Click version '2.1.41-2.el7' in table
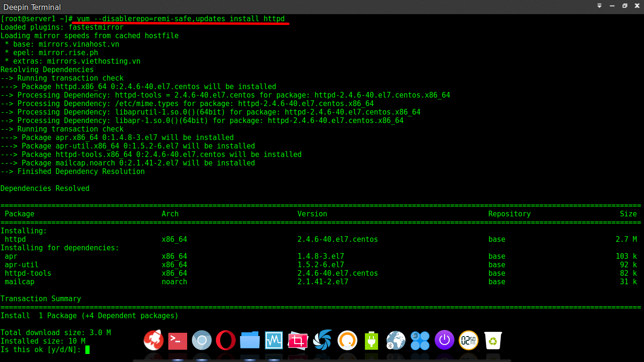This screenshot has height=362, width=644. pyautogui.click(x=323, y=282)
